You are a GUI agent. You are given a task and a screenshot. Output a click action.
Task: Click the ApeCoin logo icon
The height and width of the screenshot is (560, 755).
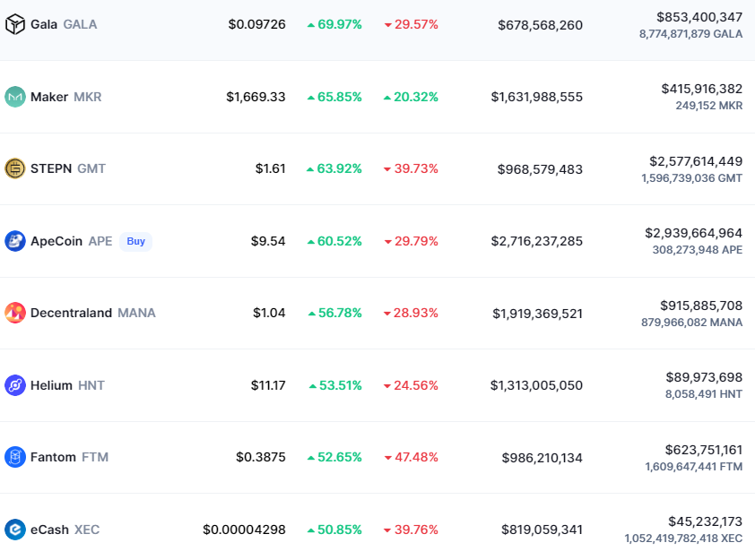15,241
